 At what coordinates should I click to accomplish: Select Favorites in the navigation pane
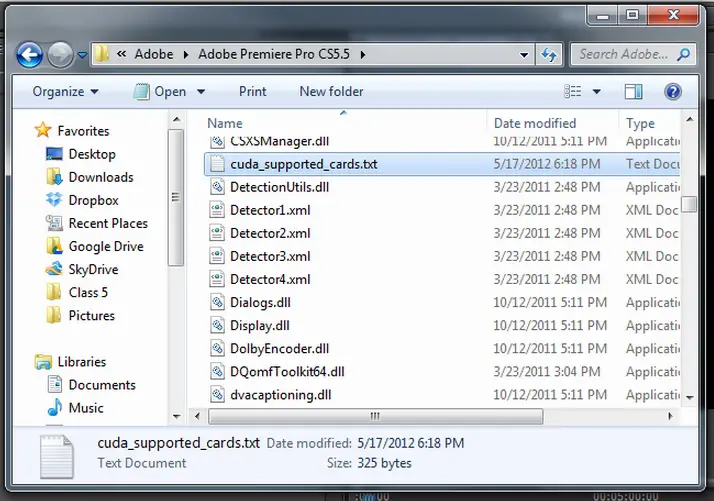tap(83, 131)
